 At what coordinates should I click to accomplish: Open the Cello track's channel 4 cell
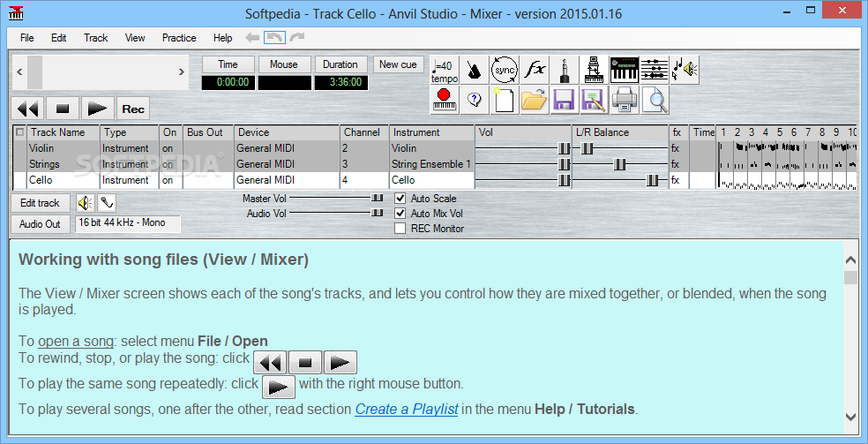click(x=364, y=180)
